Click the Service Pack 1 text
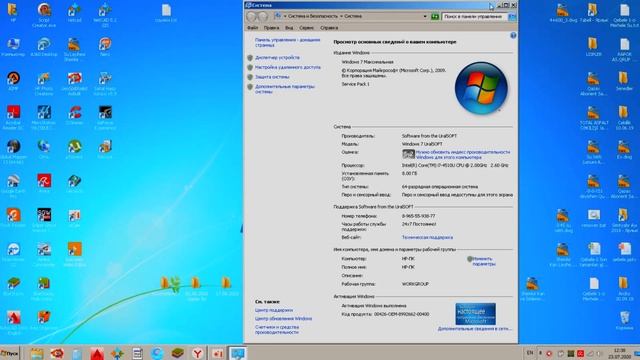640x360 pixels. click(355, 84)
